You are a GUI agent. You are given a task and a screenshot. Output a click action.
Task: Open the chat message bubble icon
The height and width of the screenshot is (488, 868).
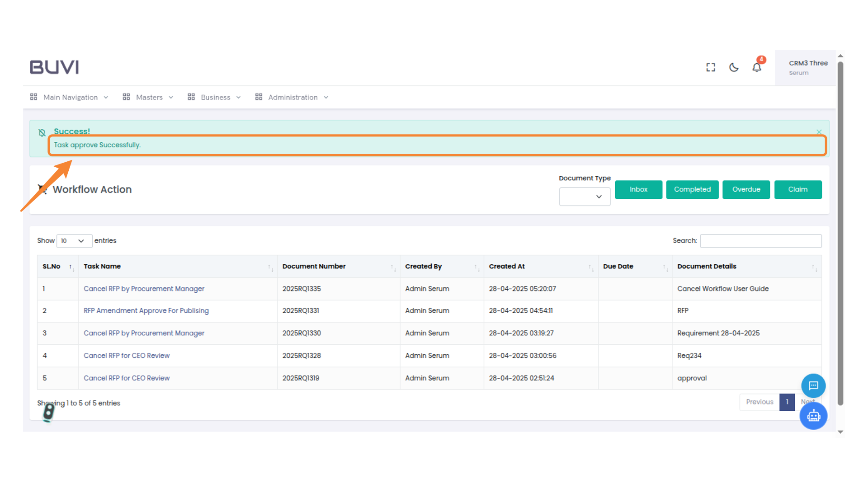click(x=813, y=385)
